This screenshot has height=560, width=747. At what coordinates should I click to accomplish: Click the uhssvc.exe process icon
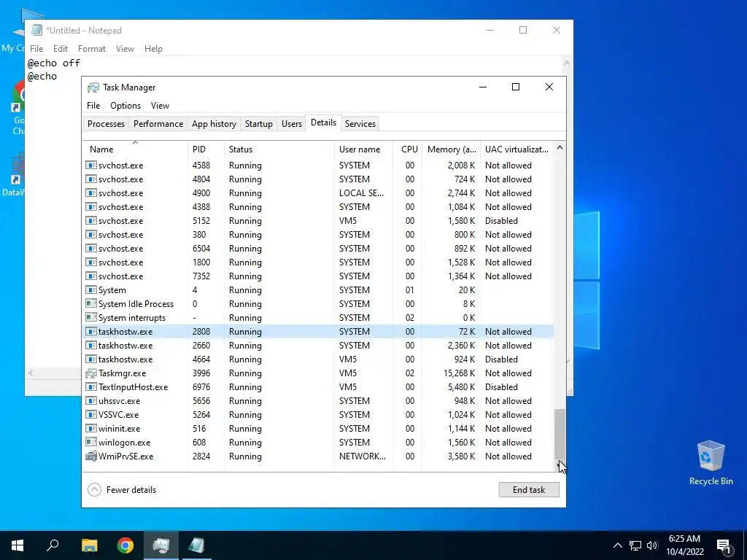tap(90, 401)
